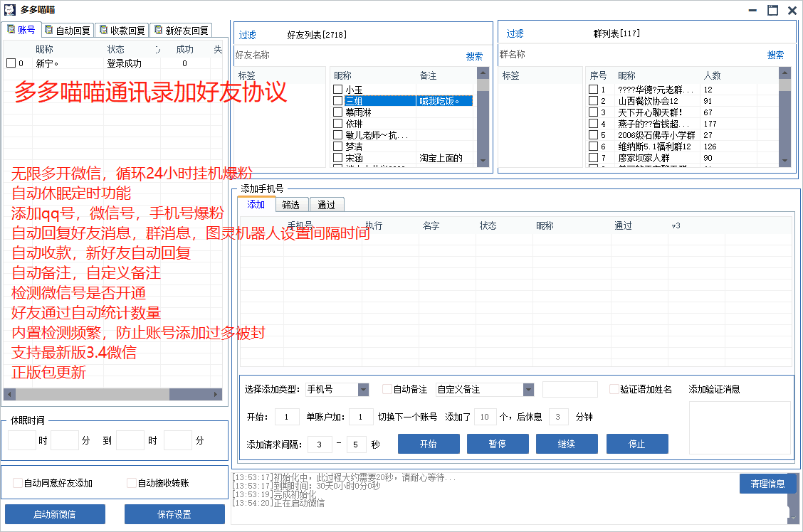
Task: Click the 开始 button
Action: point(429,444)
